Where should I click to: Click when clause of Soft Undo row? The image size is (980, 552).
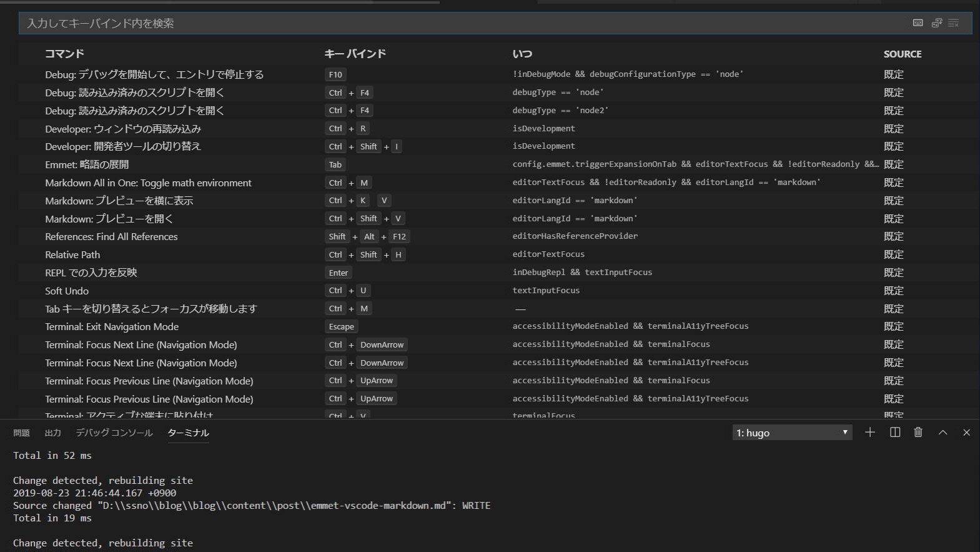[546, 290]
